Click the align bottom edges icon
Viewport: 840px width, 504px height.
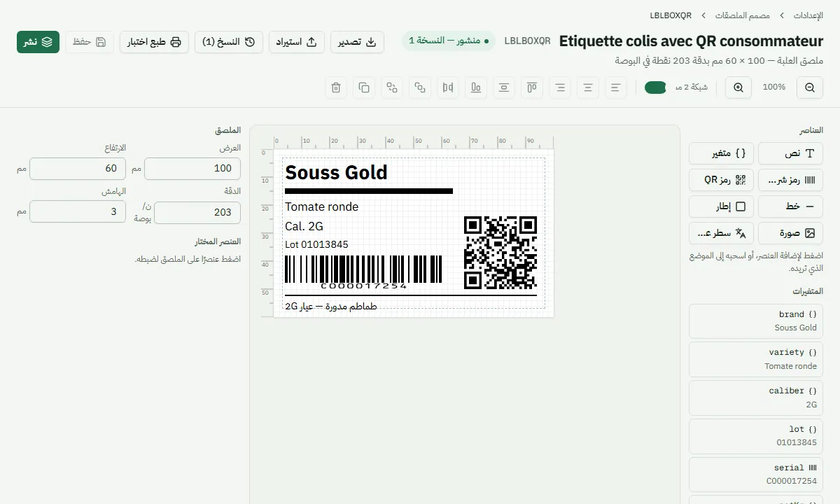pos(476,87)
